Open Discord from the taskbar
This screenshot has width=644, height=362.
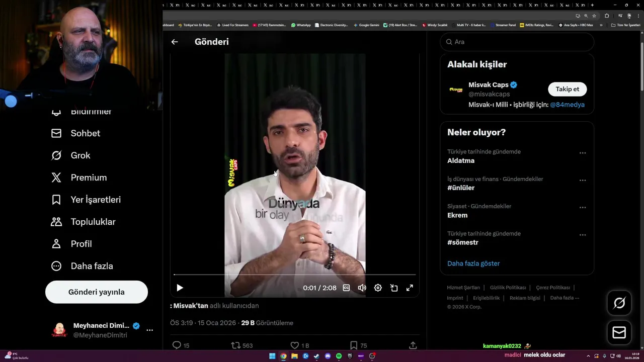[x=328, y=356]
